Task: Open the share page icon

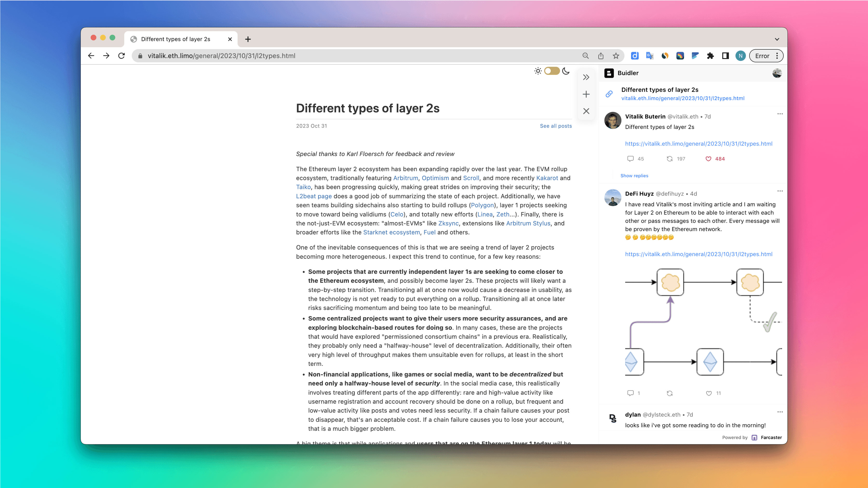Action: tap(601, 56)
